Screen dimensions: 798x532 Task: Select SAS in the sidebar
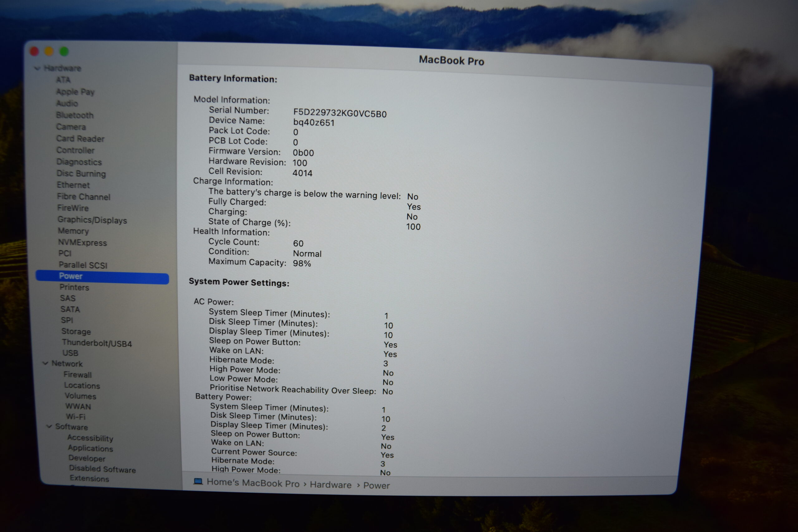point(68,298)
